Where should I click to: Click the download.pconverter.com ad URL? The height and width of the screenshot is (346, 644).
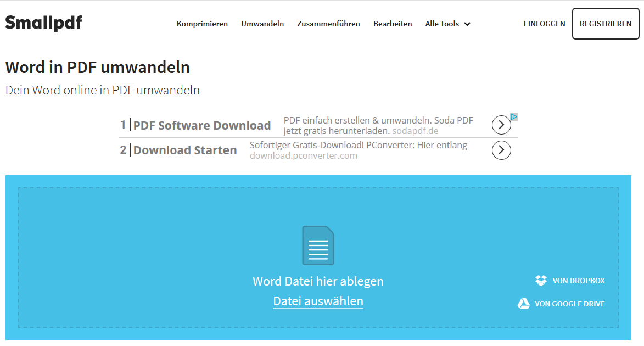(304, 156)
